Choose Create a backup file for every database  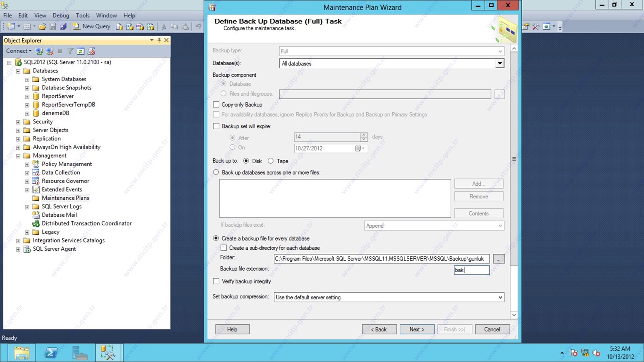216,238
